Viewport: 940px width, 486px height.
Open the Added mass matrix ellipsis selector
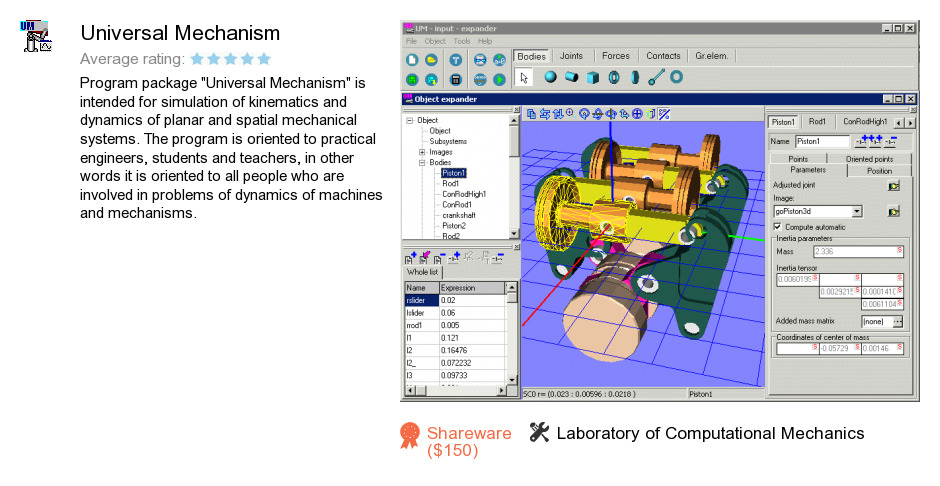click(897, 321)
